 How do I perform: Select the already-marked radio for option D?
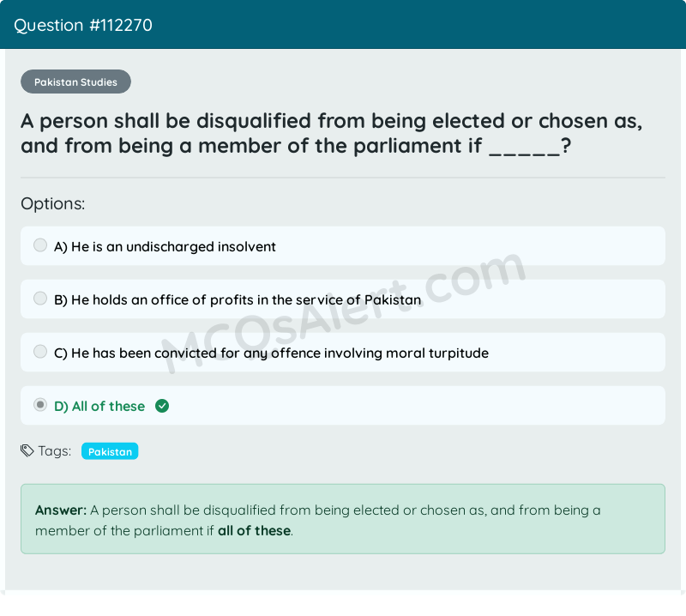[x=39, y=404]
